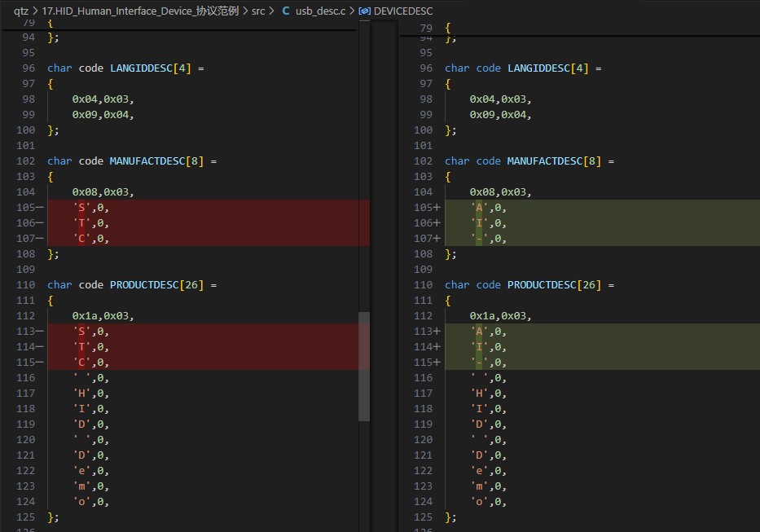The height and width of the screenshot is (532, 760).
Task: Select the usb_desc.c breadcrumb item
Action: [320, 11]
